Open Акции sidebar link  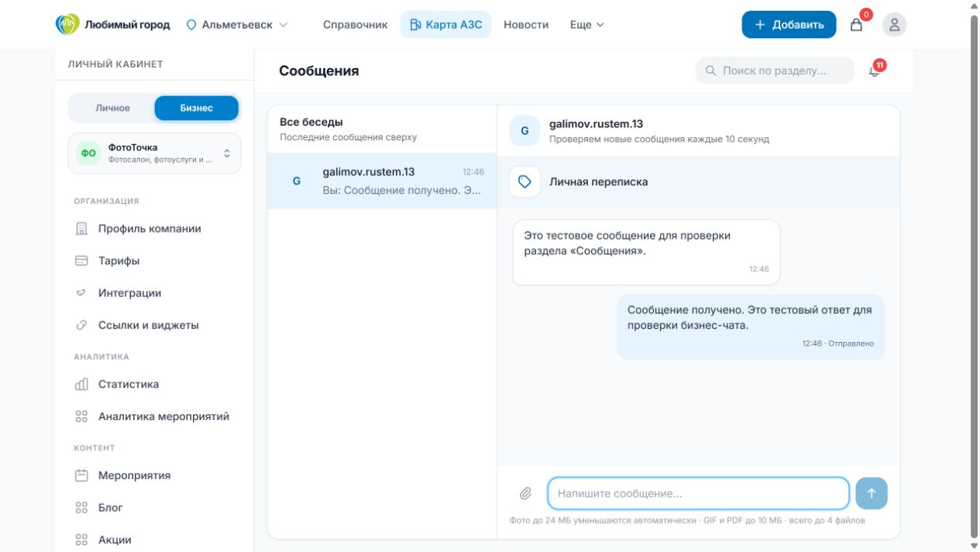click(x=155, y=540)
